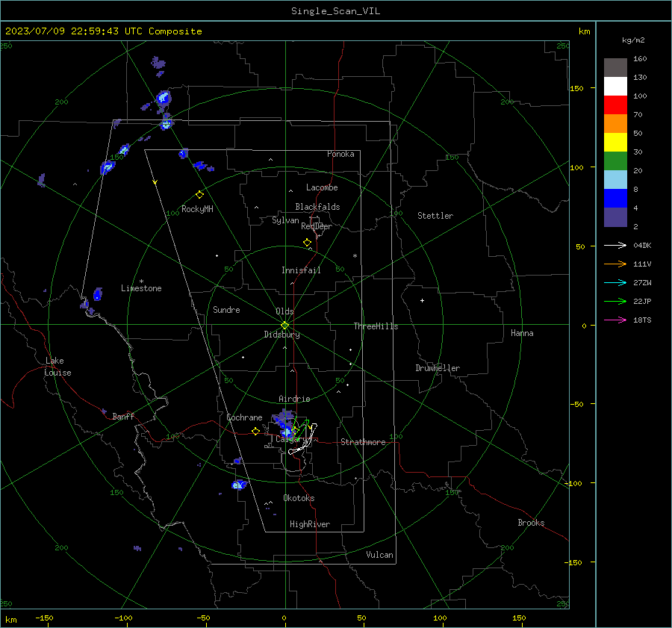Image resolution: width=672 pixels, height=628 pixels.
Task: Click the Cochrane town label
Action: click(244, 417)
